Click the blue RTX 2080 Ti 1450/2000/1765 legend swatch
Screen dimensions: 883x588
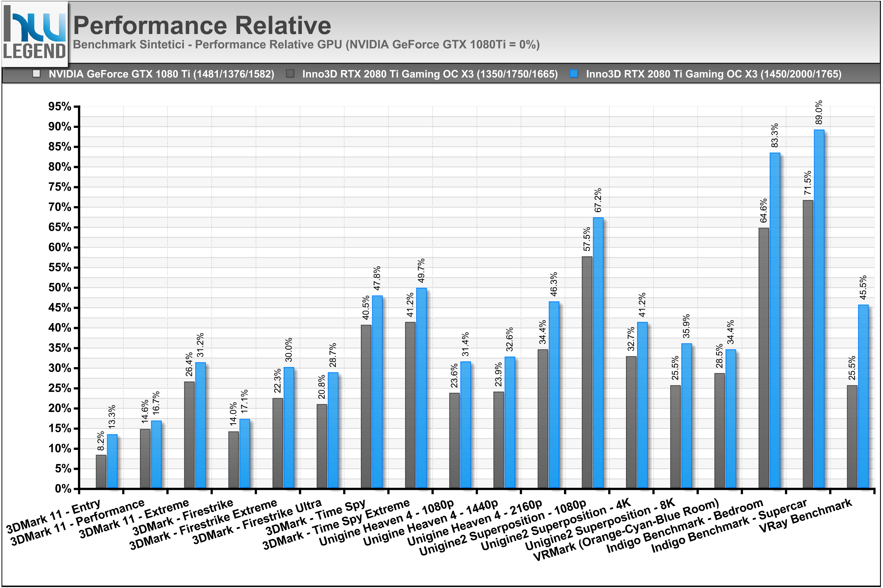[574, 73]
